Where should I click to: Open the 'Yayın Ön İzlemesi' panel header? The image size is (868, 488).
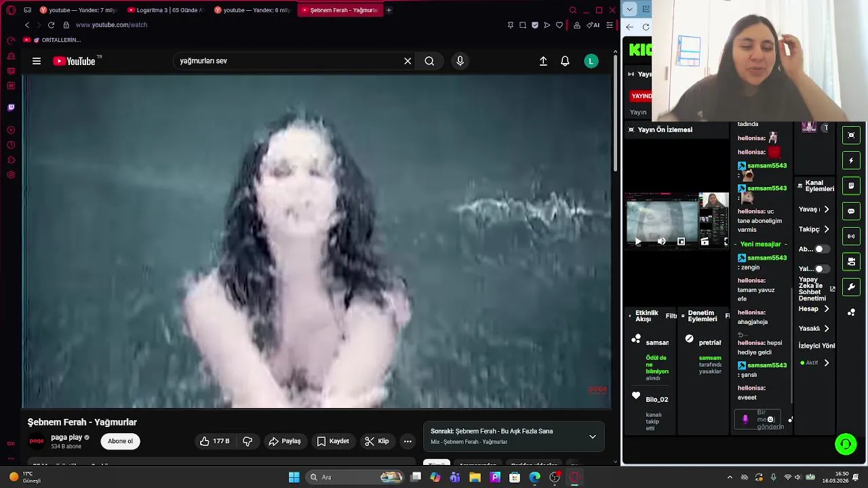(x=677, y=129)
